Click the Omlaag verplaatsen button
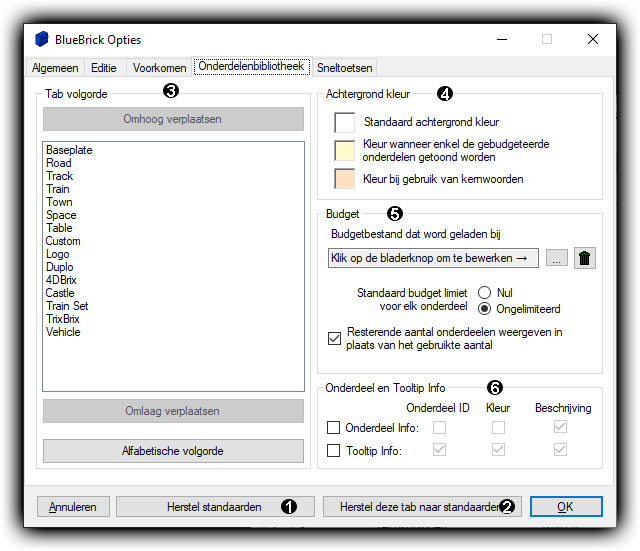This screenshot has width=640, height=551. click(x=173, y=411)
